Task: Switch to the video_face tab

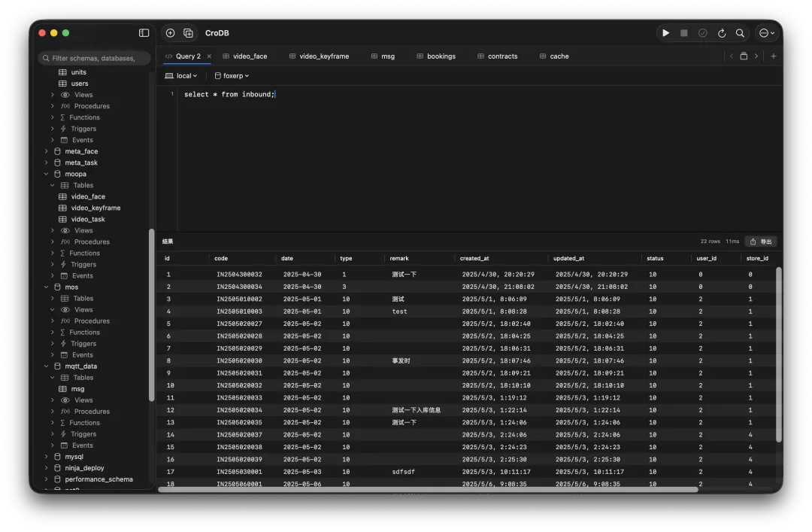Action: 245,56
